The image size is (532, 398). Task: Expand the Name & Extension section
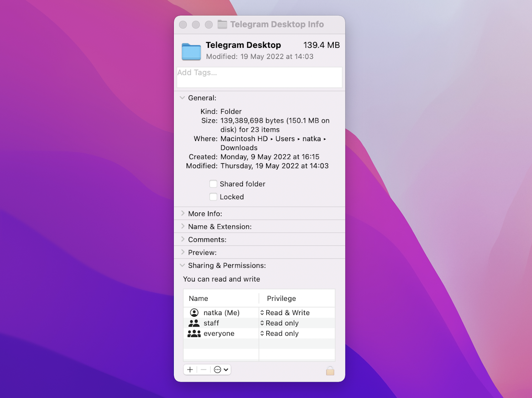tap(183, 226)
